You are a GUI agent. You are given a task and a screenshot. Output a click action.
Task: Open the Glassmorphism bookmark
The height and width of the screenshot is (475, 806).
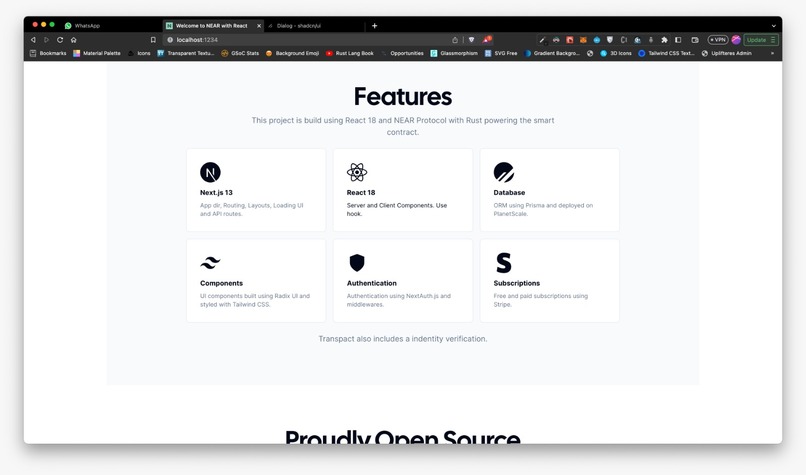point(454,53)
